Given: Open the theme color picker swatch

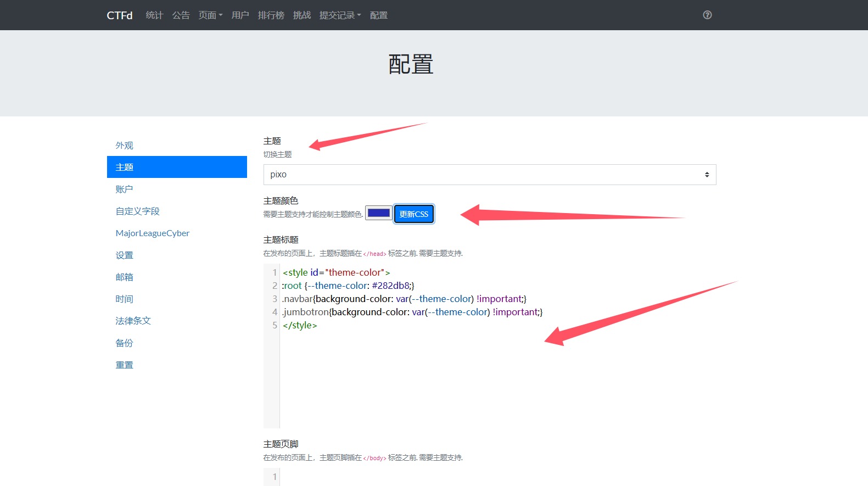Looking at the screenshot, I should (379, 213).
